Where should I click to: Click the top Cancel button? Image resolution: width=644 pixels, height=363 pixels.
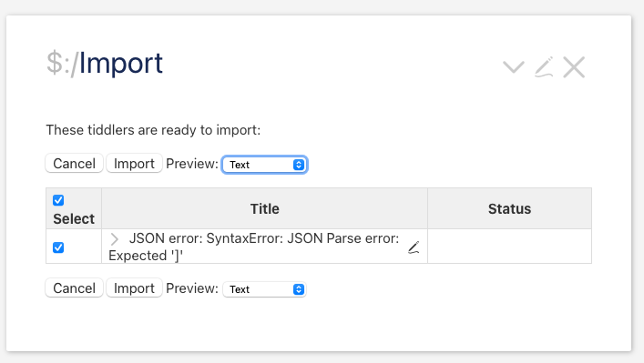[75, 164]
